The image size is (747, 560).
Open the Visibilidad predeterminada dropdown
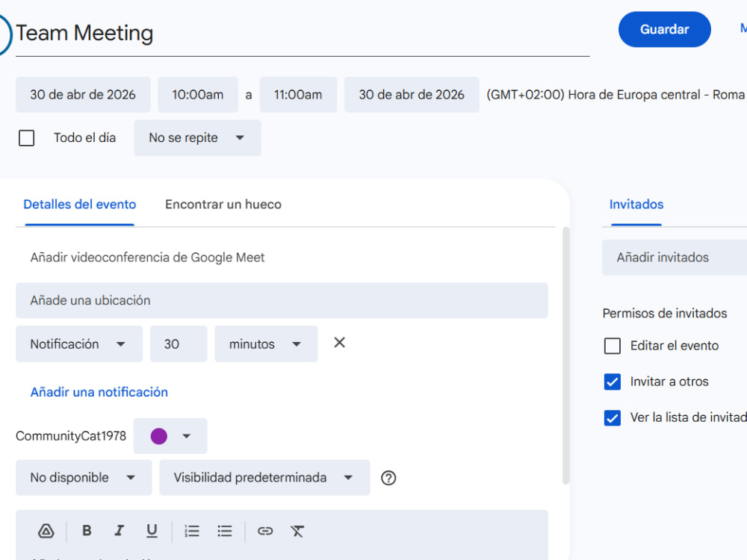264,478
